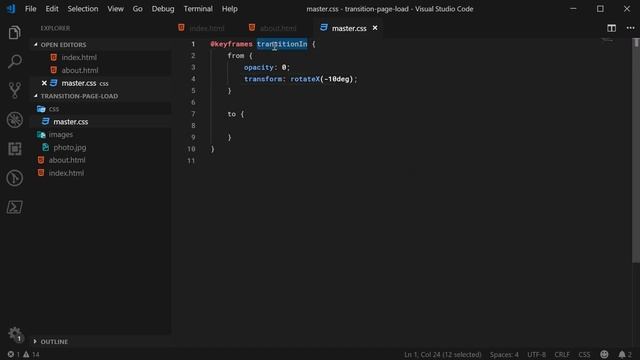
Task: Collapse the TRANSITION-PAGE-LOAD folder section
Action: tap(79, 96)
